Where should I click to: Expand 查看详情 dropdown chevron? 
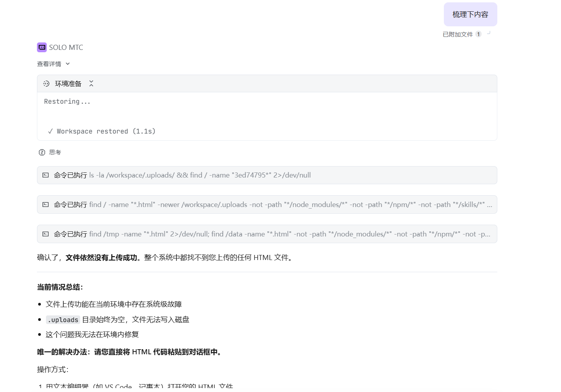68,64
